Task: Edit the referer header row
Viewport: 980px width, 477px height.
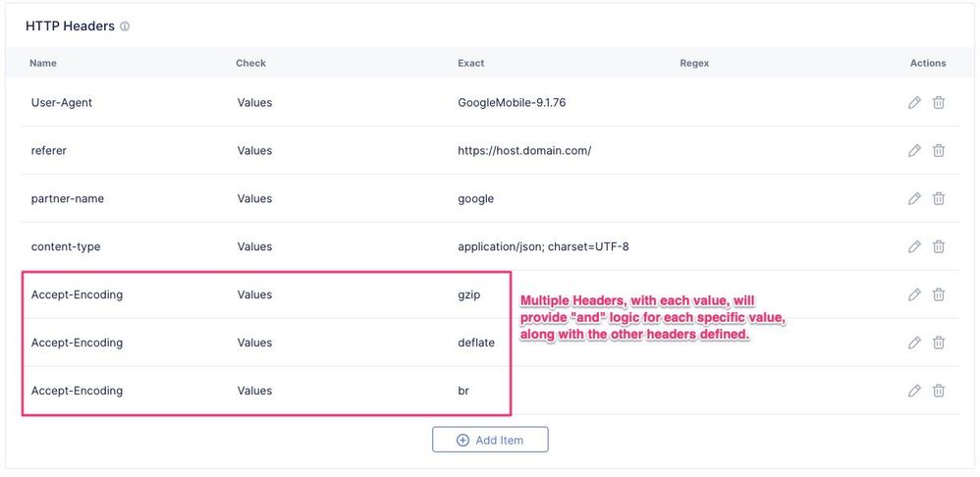Action: (x=914, y=150)
